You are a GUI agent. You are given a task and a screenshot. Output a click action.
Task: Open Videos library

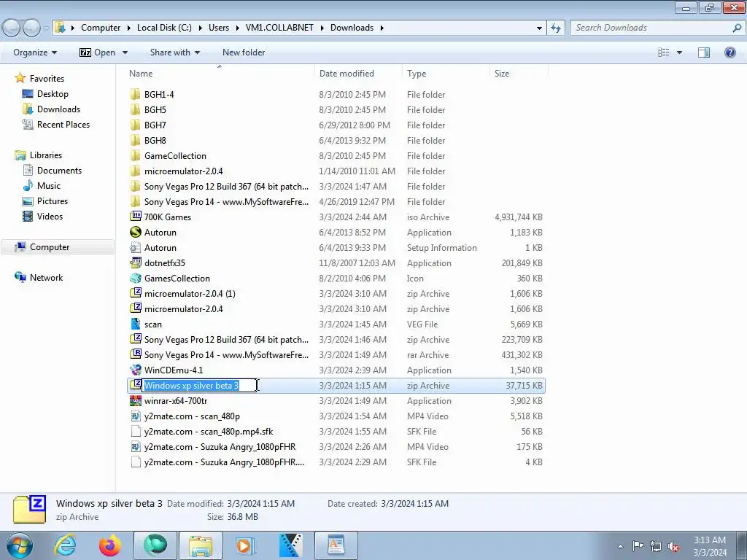pos(50,216)
